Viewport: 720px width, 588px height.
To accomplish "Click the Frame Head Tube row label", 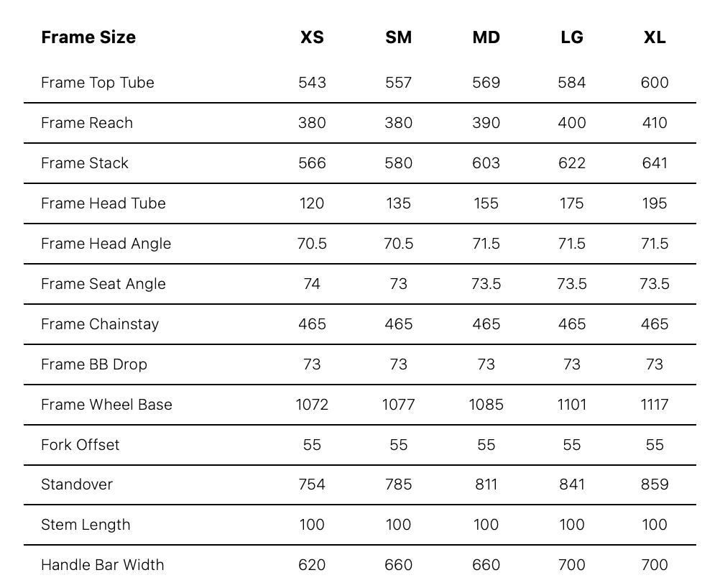I will pyautogui.click(x=103, y=203).
